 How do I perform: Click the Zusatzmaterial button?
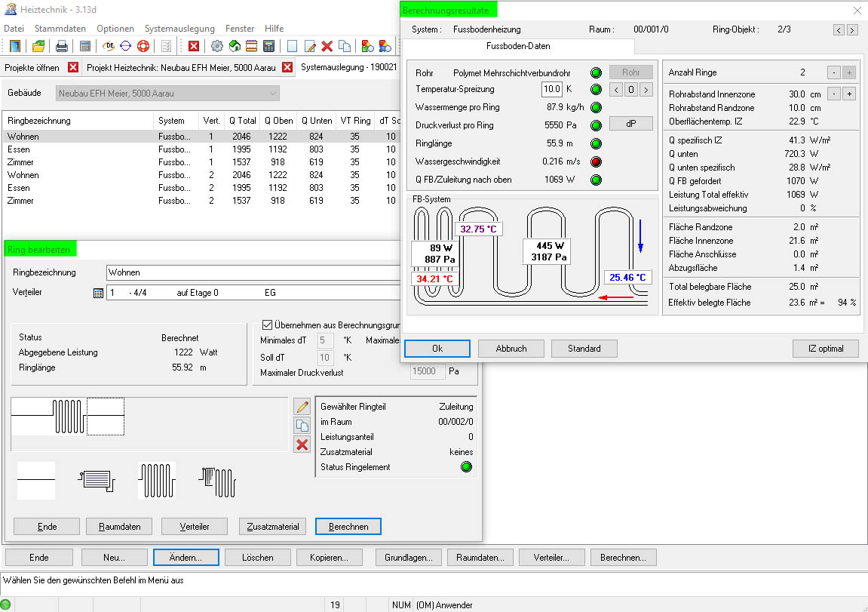point(273,527)
